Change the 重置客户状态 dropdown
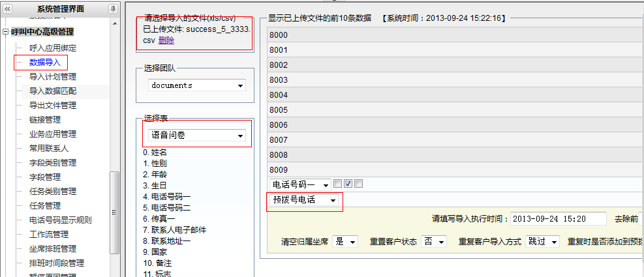The image size is (644, 277). point(434,242)
